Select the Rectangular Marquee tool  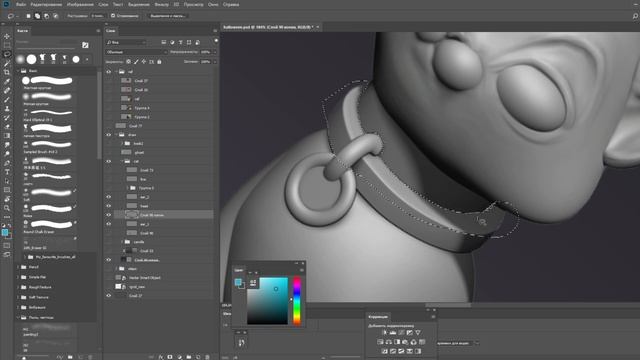pyautogui.click(x=7, y=45)
